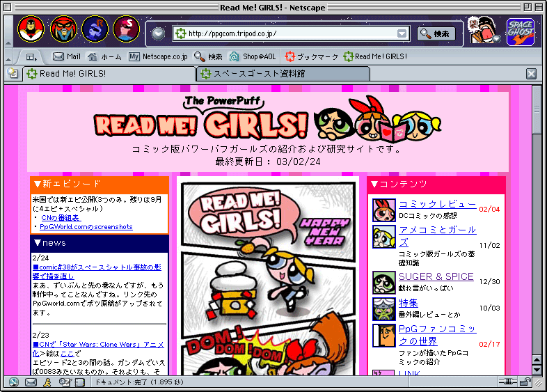
Task: Open PpGWorld.comのscreenshots link
Action: pyautogui.click(x=86, y=227)
